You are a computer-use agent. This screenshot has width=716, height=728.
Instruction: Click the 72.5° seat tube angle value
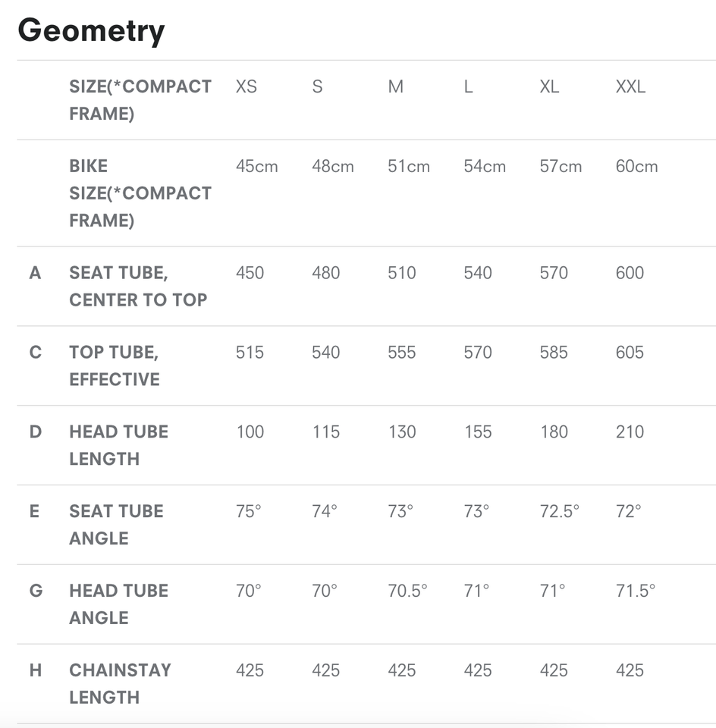(x=560, y=511)
